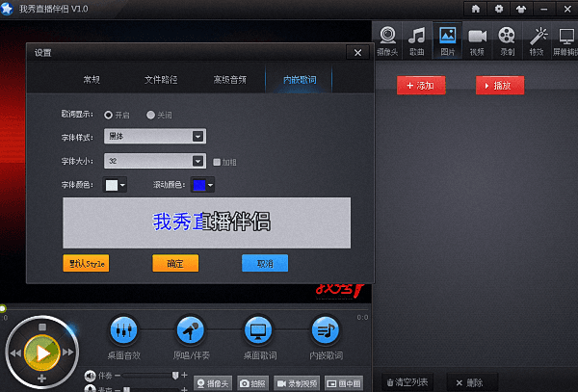Click the 黑体 font style field
This screenshot has height=392, width=578.
(155, 137)
